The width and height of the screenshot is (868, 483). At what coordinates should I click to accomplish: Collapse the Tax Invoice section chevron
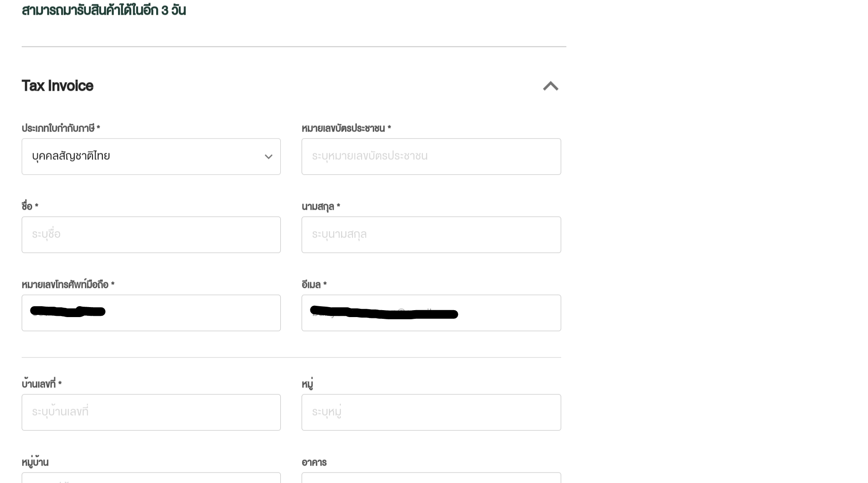[550, 86]
